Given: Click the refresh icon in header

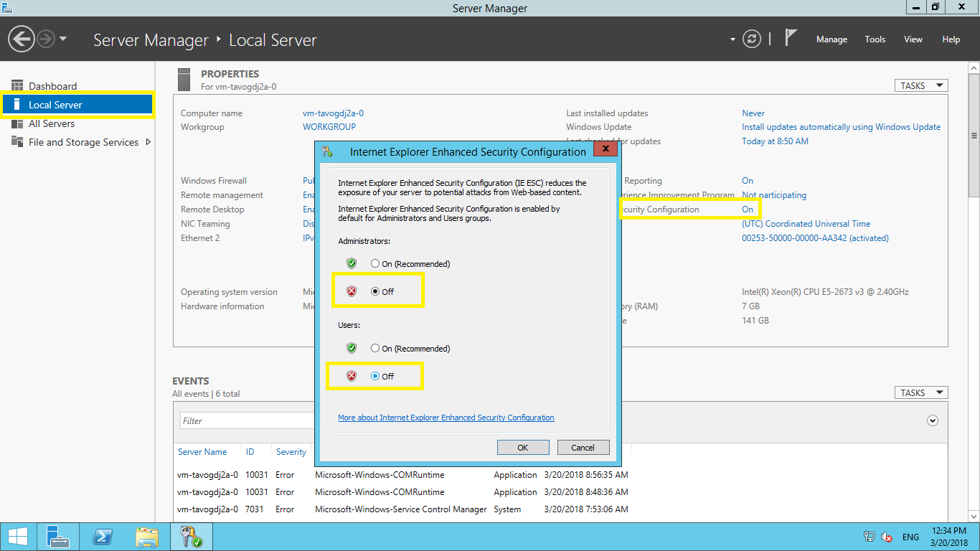Looking at the screenshot, I should click(752, 39).
